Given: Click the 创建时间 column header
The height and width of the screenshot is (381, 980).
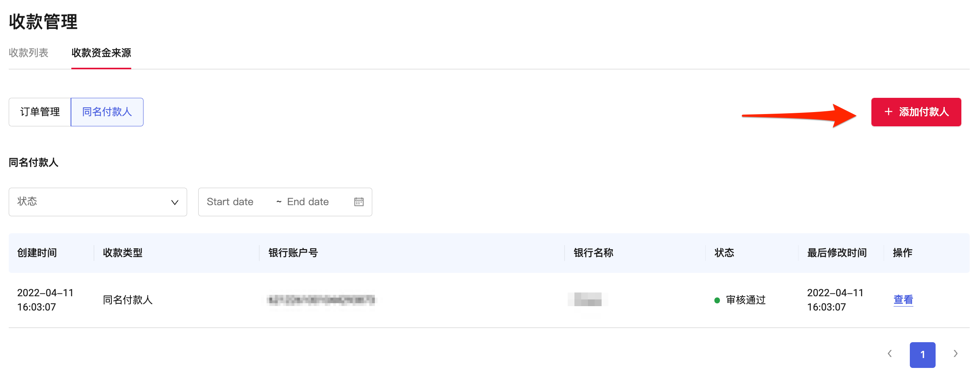Looking at the screenshot, I should [37, 253].
